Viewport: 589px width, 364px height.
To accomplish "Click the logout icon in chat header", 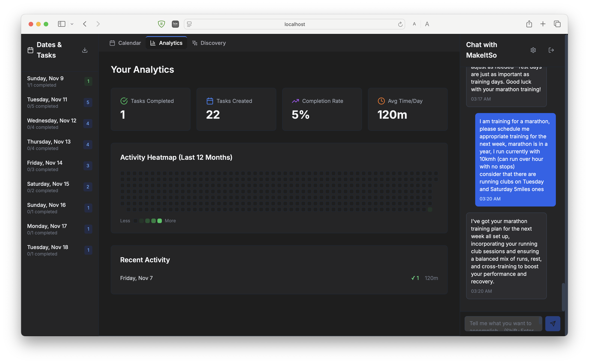I will 551,50.
